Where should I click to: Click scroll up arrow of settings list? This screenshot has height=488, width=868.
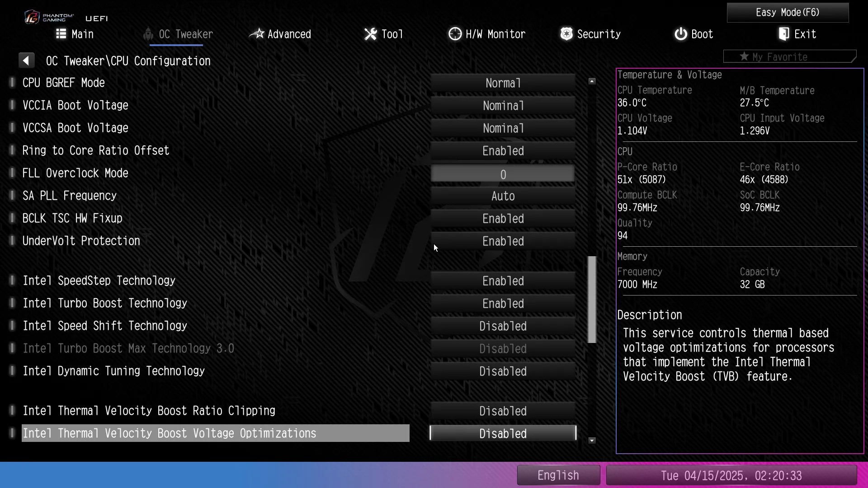coord(592,81)
